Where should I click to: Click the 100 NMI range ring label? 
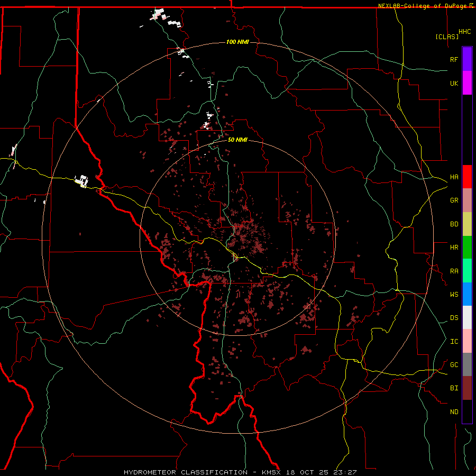coord(237,42)
